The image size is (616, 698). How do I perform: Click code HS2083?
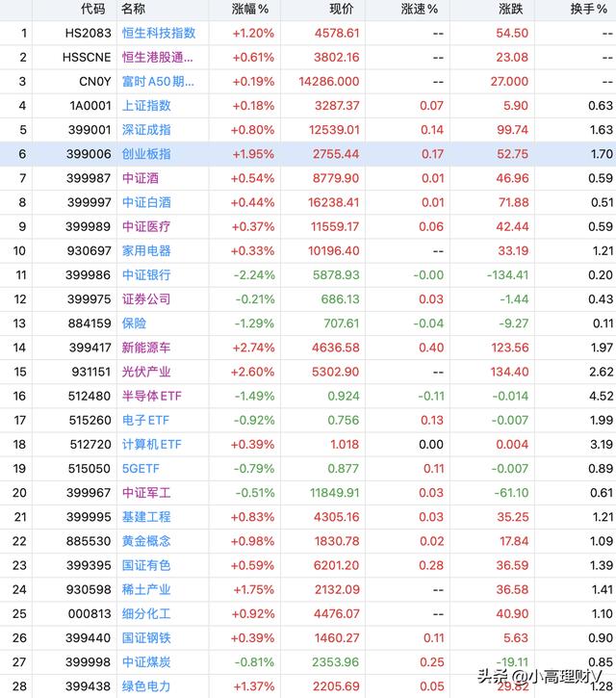click(x=89, y=33)
